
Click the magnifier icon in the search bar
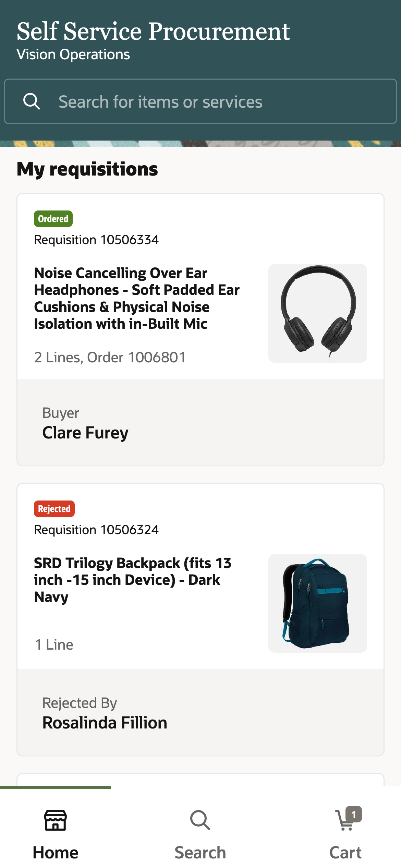tap(32, 101)
